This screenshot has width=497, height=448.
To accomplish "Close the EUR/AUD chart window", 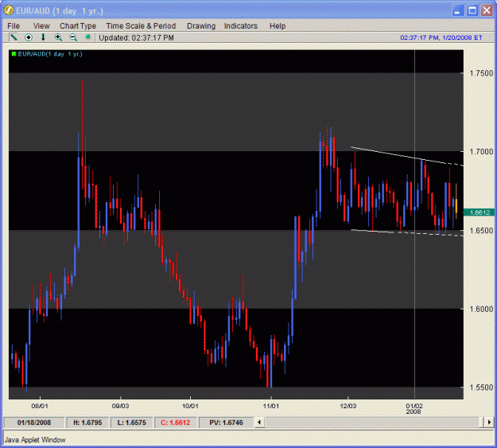I will (487, 10).
